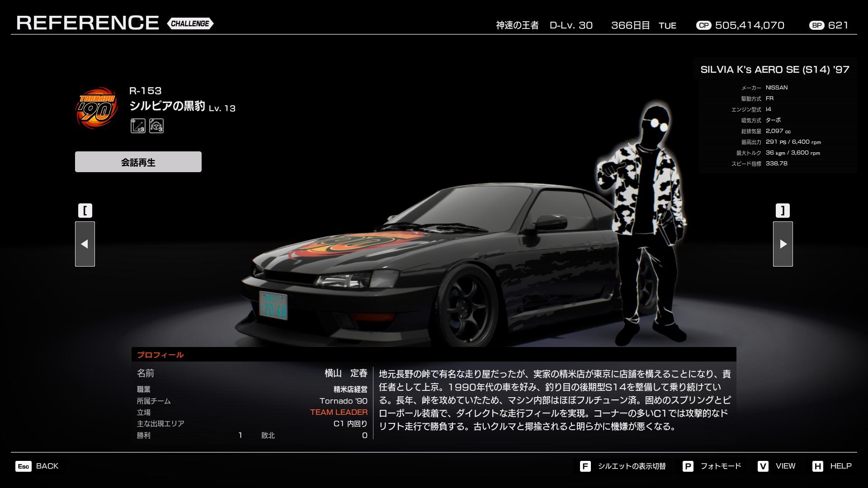
Task: Click the steering wheel skill icon
Action: click(x=156, y=126)
